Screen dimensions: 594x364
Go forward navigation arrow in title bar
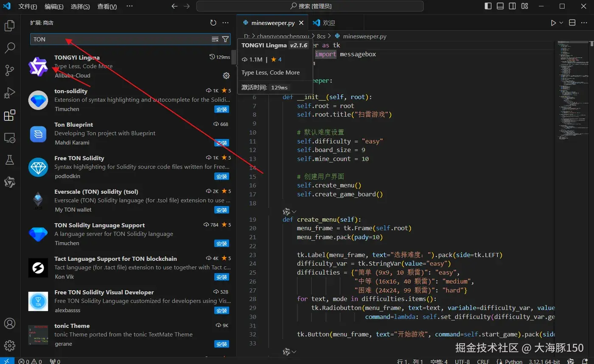[x=187, y=6]
